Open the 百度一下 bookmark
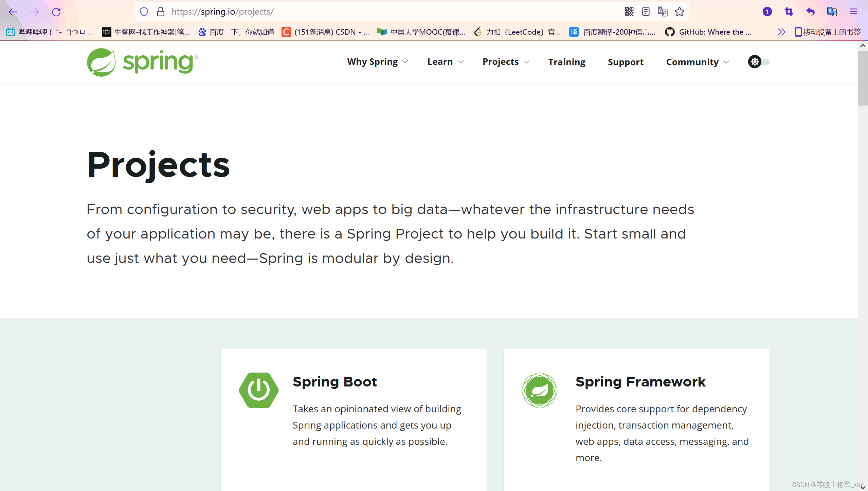Image resolution: width=868 pixels, height=491 pixels. [x=236, y=32]
